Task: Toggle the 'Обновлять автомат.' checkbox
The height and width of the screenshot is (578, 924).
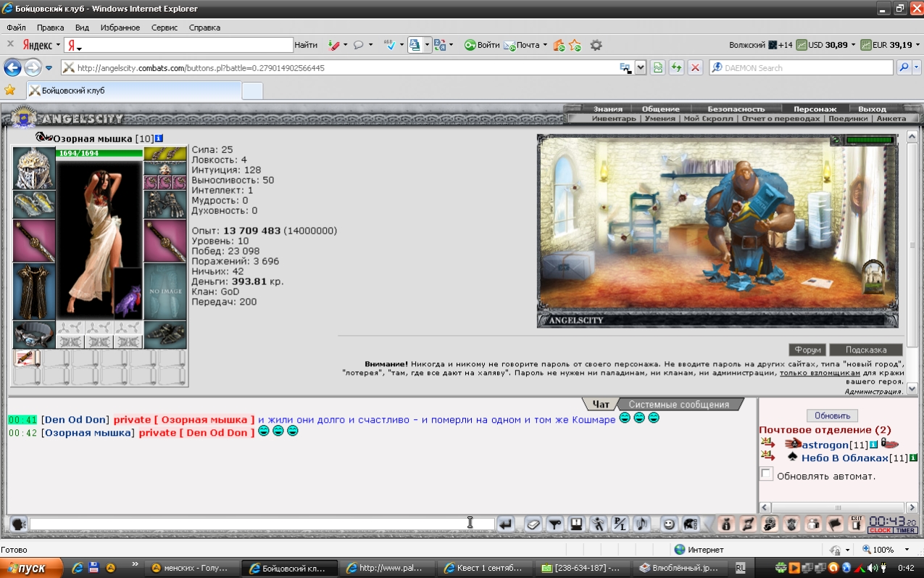Action: coord(766,474)
